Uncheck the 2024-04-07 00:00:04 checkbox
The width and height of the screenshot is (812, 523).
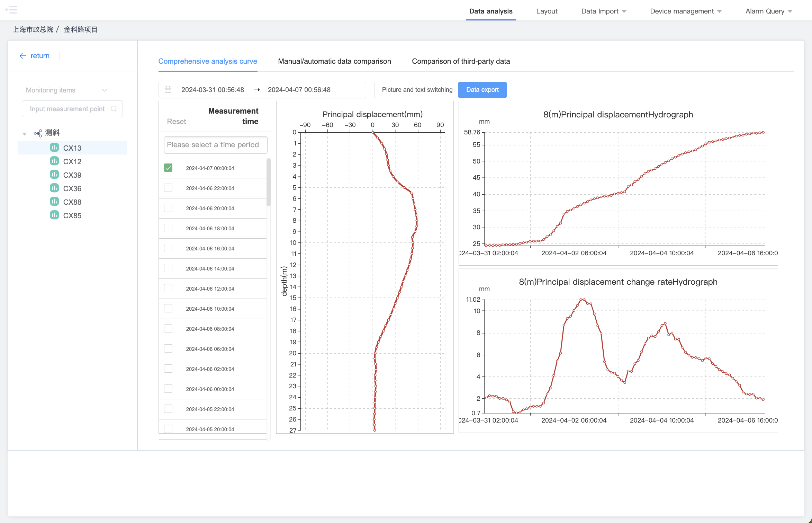click(168, 168)
